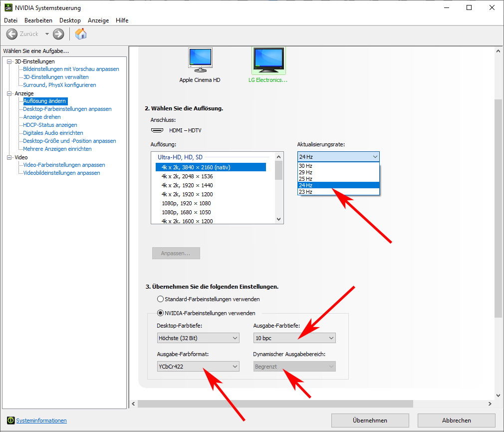This screenshot has height=432, width=504.
Task: Open Desktop-Farbeinstellungen anpassen
Action: click(67, 109)
